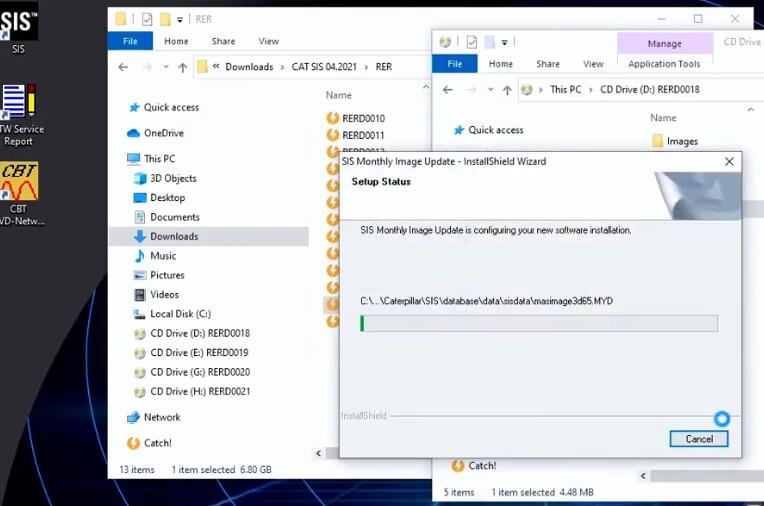Screen dimensions: 764x506
Task: Click the setup progress bar
Action: pyautogui.click(x=539, y=323)
